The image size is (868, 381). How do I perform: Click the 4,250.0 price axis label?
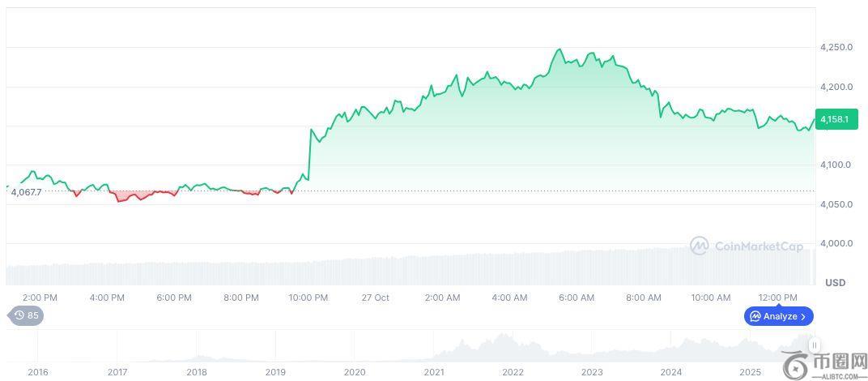click(x=836, y=48)
